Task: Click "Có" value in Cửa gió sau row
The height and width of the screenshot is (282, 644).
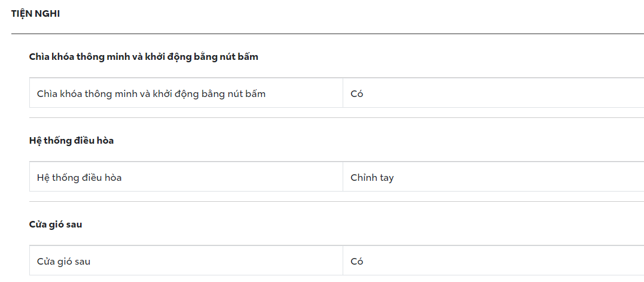Action: click(x=357, y=261)
